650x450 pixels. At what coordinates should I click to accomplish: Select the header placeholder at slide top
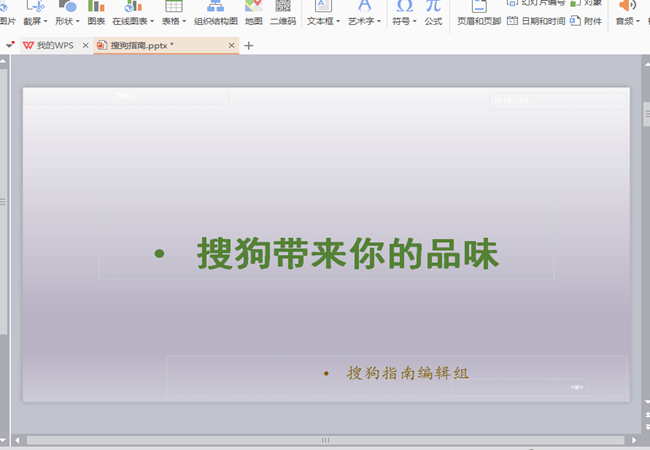[126, 96]
